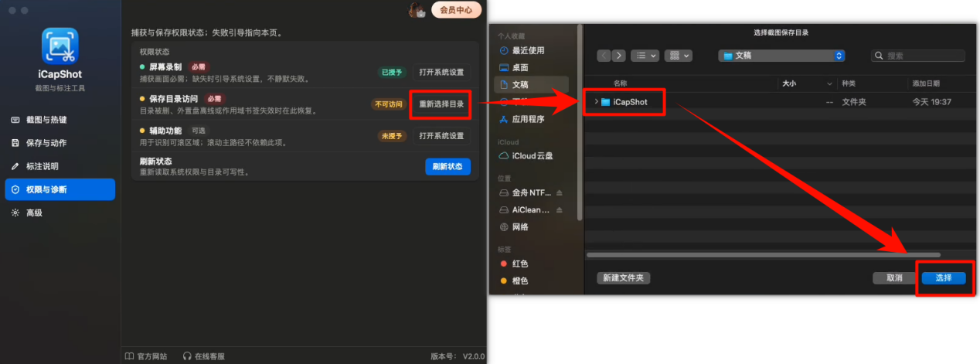The width and height of the screenshot is (980, 364).
Task: Go forward in the file dialog
Action: tap(618, 56)
